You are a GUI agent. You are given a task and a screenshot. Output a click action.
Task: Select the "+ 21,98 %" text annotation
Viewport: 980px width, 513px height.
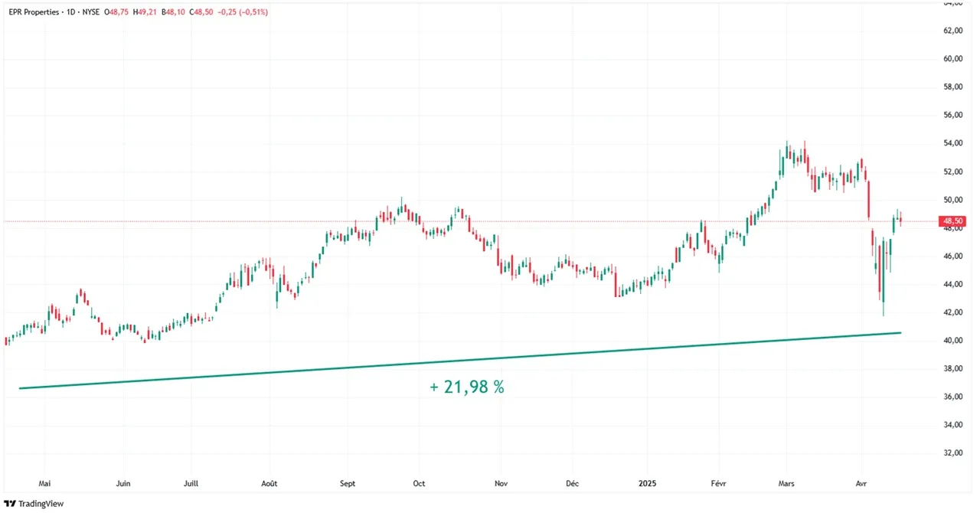467,387
